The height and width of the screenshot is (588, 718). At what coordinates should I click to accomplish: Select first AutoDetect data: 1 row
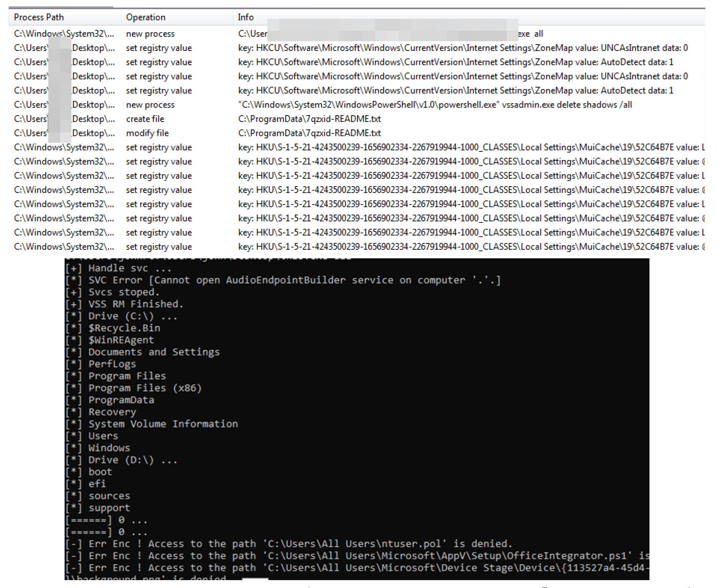click(x=455, y=62)
